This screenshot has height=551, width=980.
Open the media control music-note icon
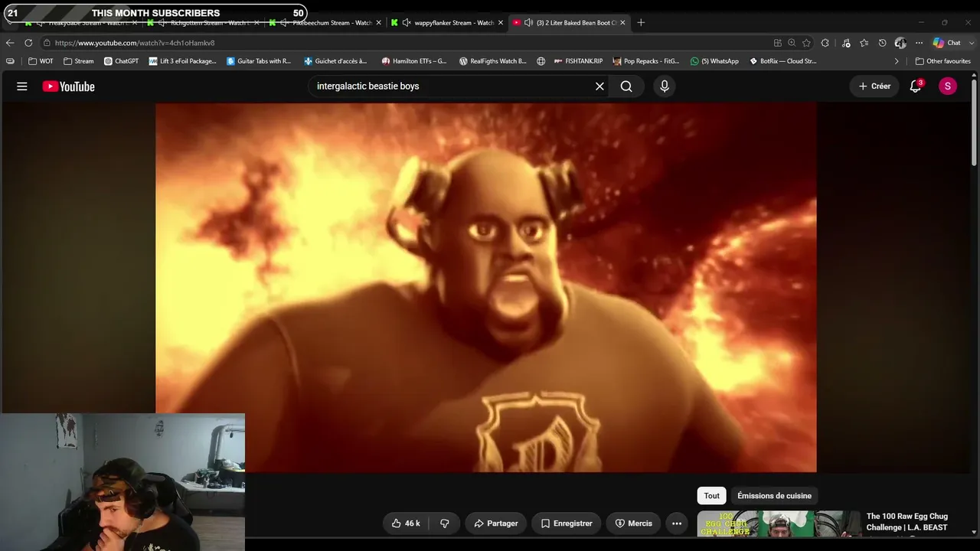click(846, 43)
